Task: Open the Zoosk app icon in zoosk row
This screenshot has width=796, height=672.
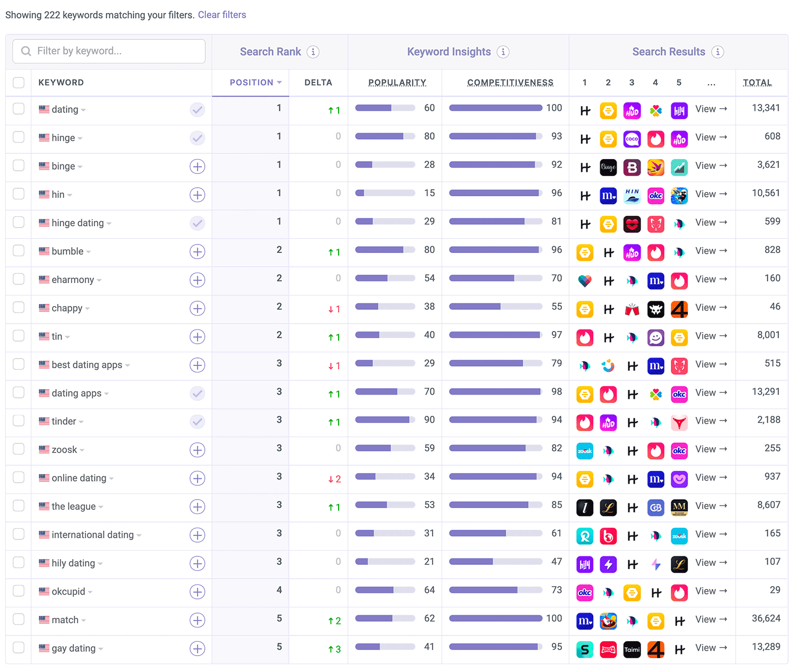Action: pyautogui.click(x=585, y=451)
